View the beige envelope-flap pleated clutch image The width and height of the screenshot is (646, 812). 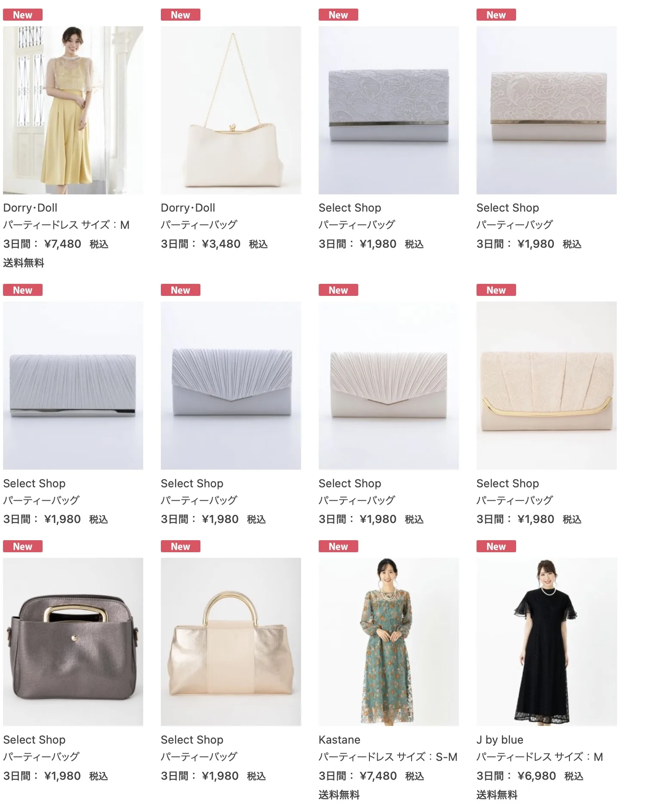389,385
